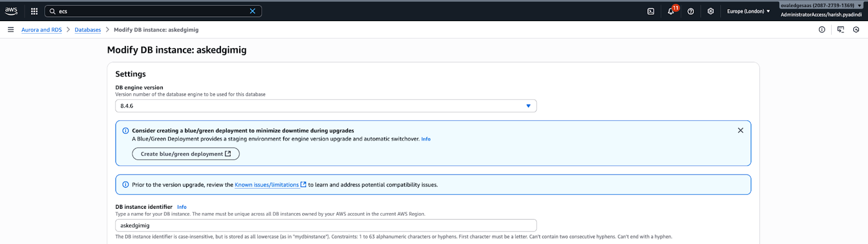This screenshot has height=244, width=868.
Task: Open the hexagon icon at far right of breadcrumb bar
Action: pos(856,30)
